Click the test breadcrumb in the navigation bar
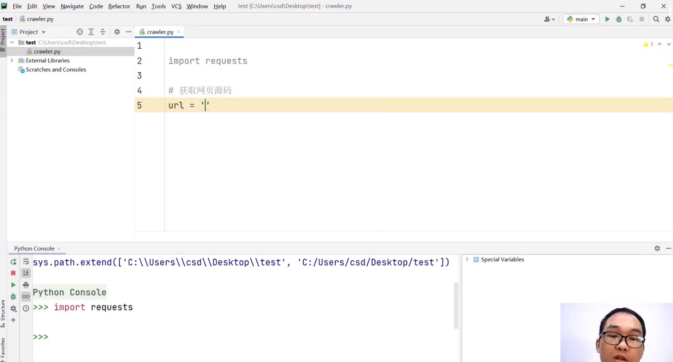This screenshot has height=362, width=673. [x=8, y=19]
